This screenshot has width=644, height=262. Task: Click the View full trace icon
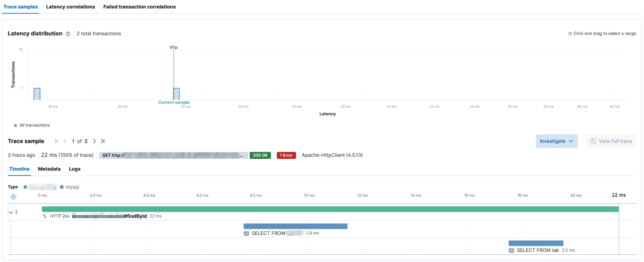click(x=593, y=141)
